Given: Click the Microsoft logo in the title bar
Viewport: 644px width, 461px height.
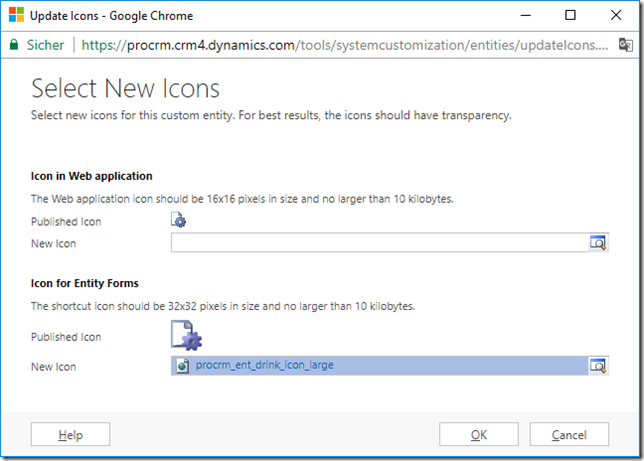Looking at the screenshot, I should (16, 15).
